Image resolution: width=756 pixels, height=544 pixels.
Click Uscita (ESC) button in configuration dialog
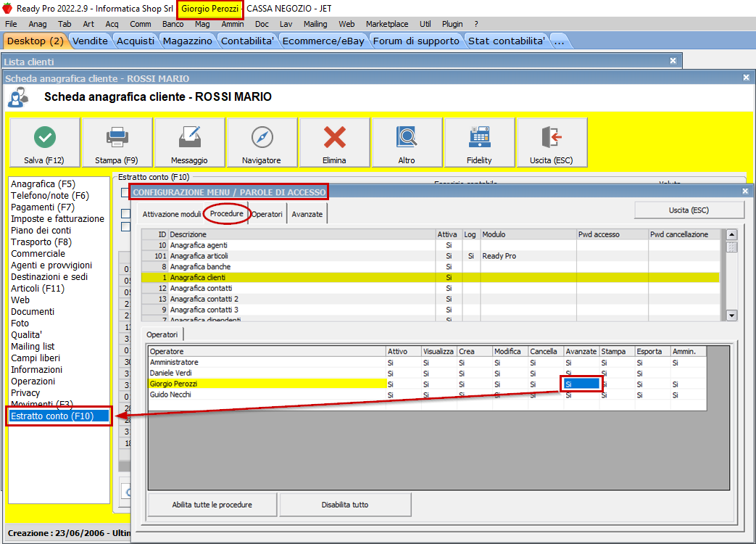click(689, 210)
